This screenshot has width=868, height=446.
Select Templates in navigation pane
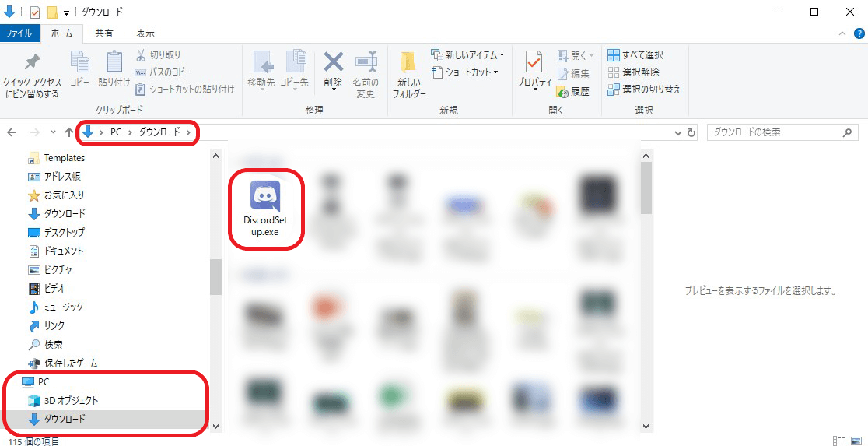point(57,158)
